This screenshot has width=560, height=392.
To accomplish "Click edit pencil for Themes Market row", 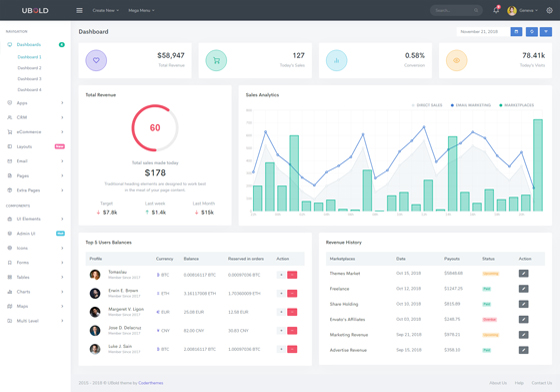I will tap(524, 273).
